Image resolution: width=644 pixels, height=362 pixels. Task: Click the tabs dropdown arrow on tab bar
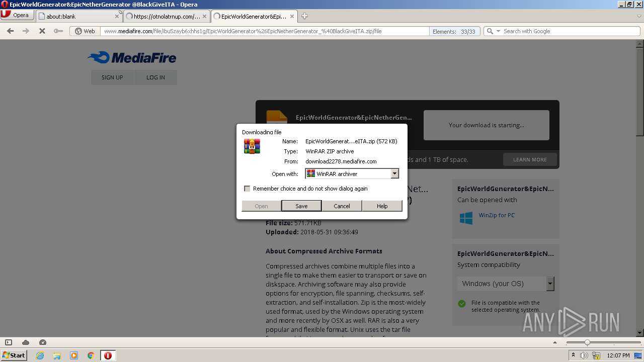coord(639,16)
